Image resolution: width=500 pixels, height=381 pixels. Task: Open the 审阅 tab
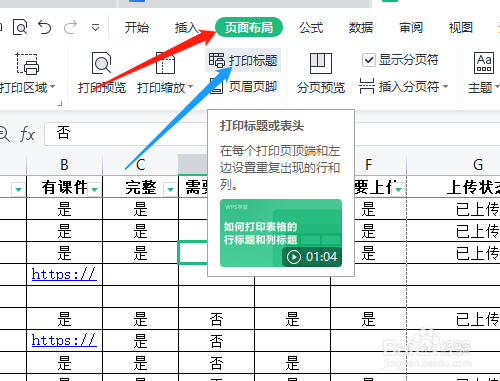click(411, 27)
